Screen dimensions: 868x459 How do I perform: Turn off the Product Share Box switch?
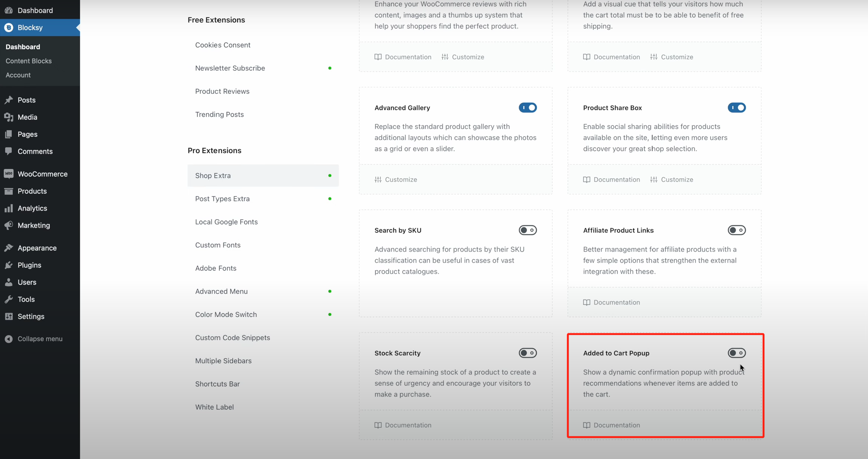(x=736, y=108)
